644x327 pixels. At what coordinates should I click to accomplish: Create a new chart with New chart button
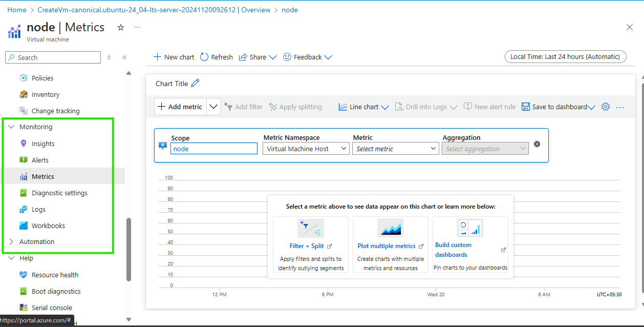coord(173,57)
